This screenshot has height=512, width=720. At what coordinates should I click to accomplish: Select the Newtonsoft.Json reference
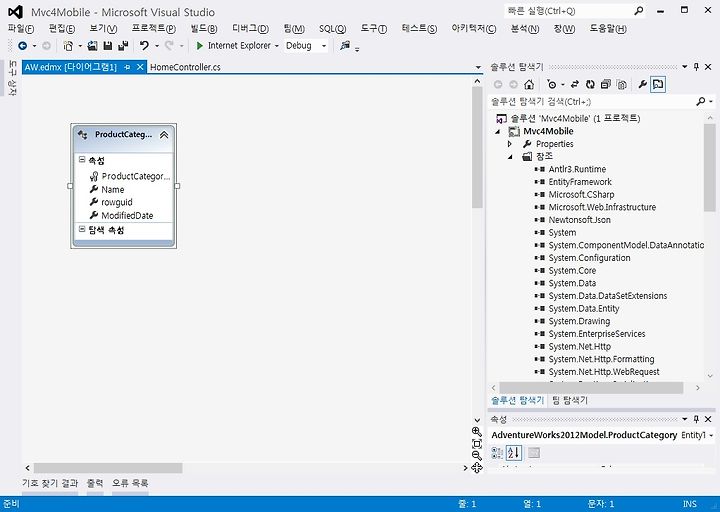(579, 220)
